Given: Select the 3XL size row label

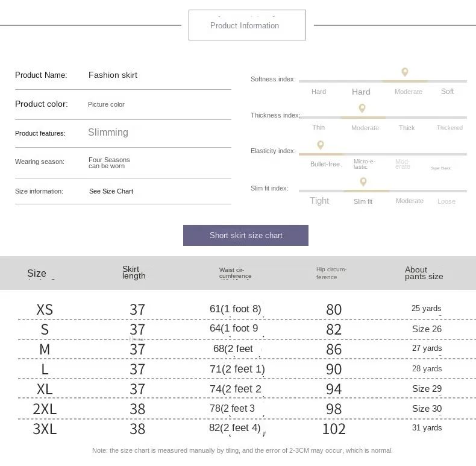Looking at the screenshot, I should pyautogui.click(x=45, y=429).
